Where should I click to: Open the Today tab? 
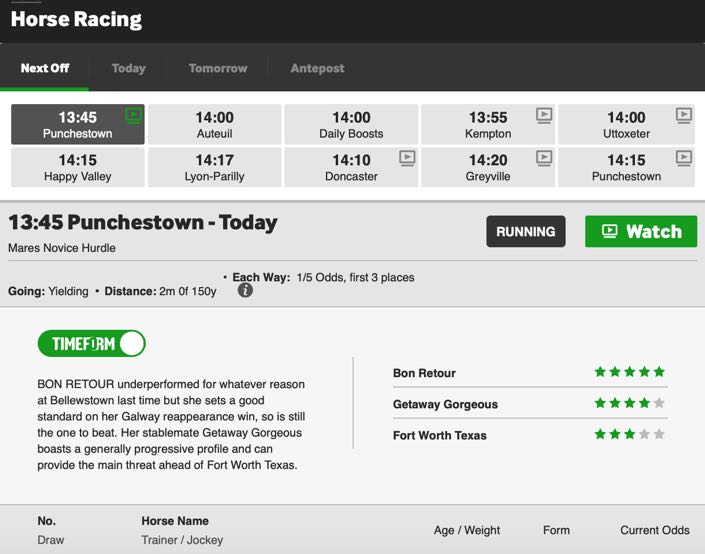(x=129, y=68)
